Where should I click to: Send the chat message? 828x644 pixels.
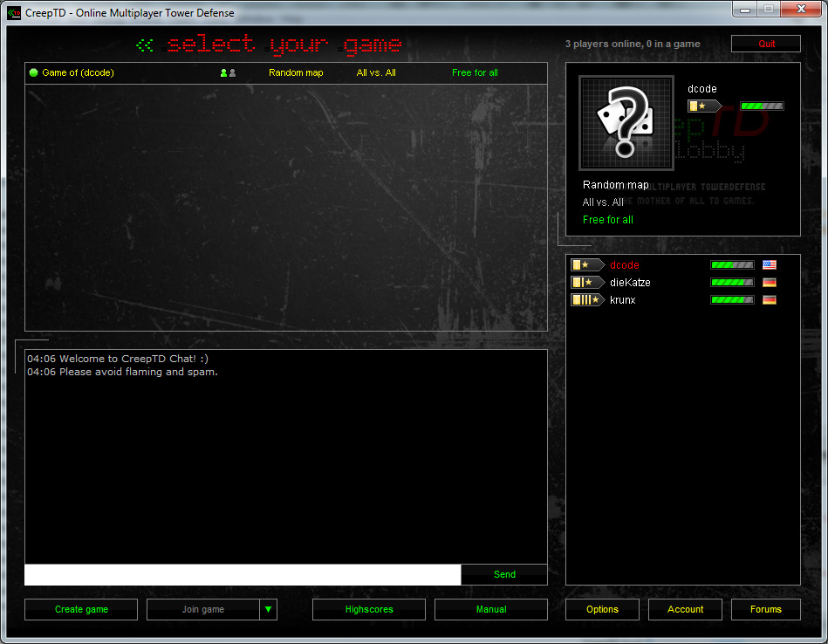pos(504,574)
